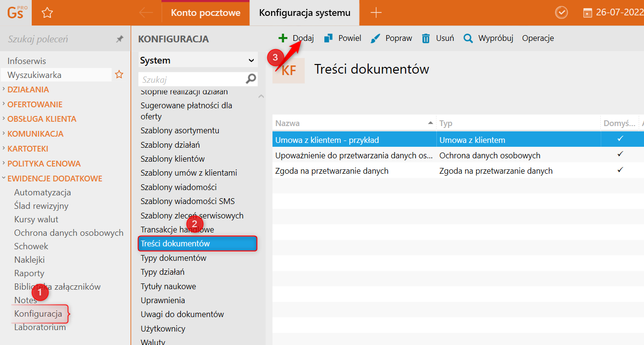644x345 pixels.
Task: Click the Powiel button label
Action: pos(350,38)
